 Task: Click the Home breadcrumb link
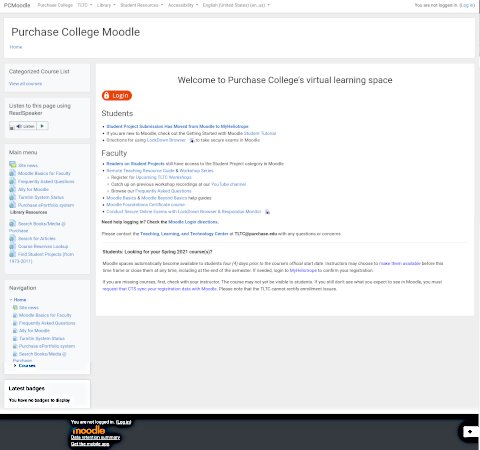pos(16,47)
